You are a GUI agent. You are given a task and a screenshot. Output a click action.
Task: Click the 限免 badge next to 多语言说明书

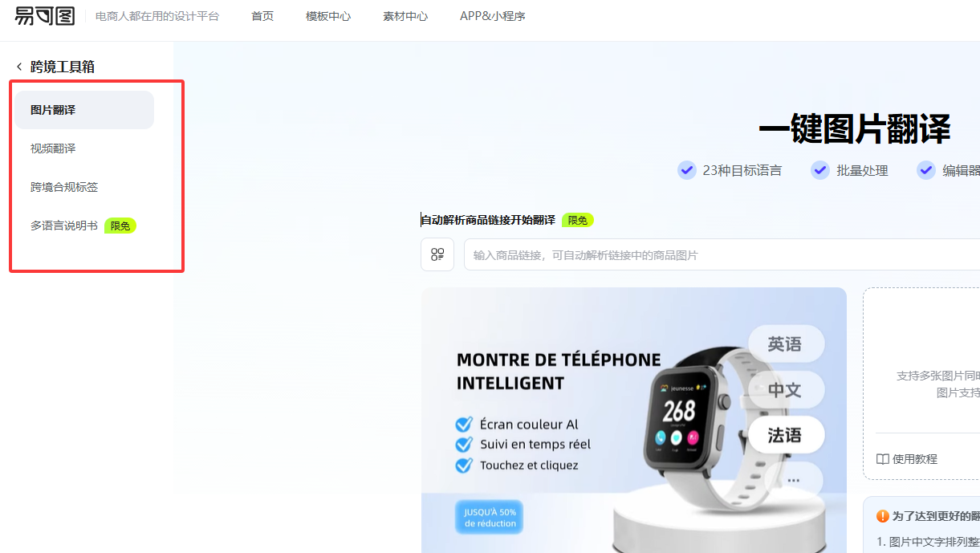coord(120,226)
